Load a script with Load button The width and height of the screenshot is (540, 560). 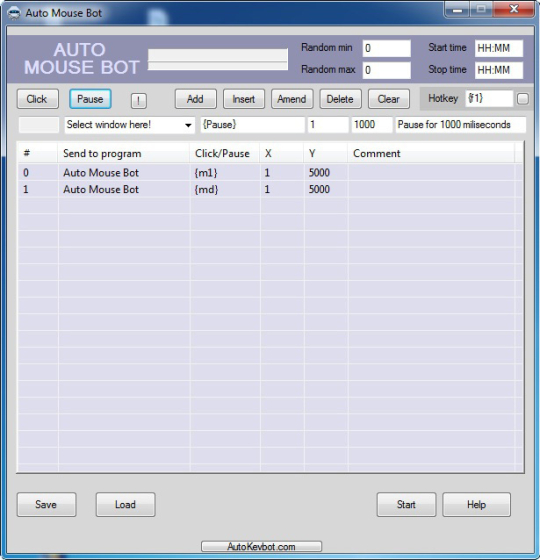tap(125, 505)
